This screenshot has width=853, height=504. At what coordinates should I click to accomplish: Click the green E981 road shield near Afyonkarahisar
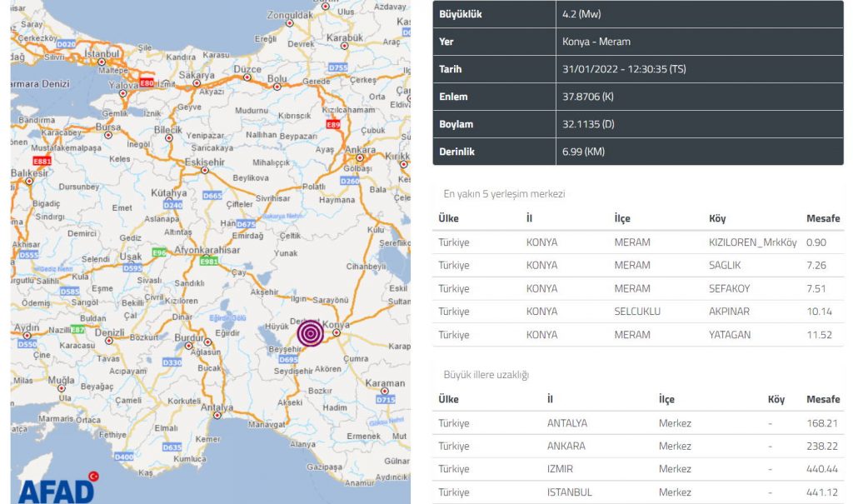coord(209,261)
